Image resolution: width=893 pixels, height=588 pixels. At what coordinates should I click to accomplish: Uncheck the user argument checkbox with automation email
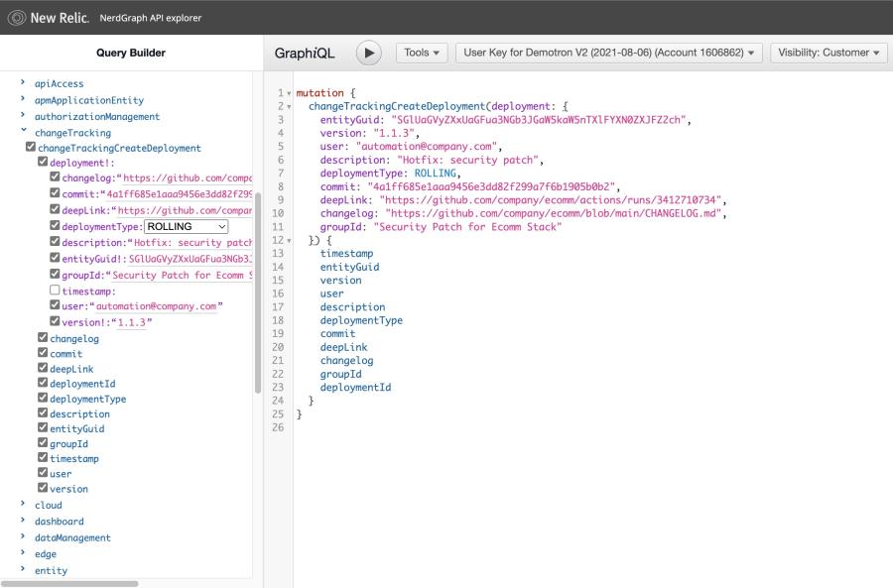click(55, 305)
